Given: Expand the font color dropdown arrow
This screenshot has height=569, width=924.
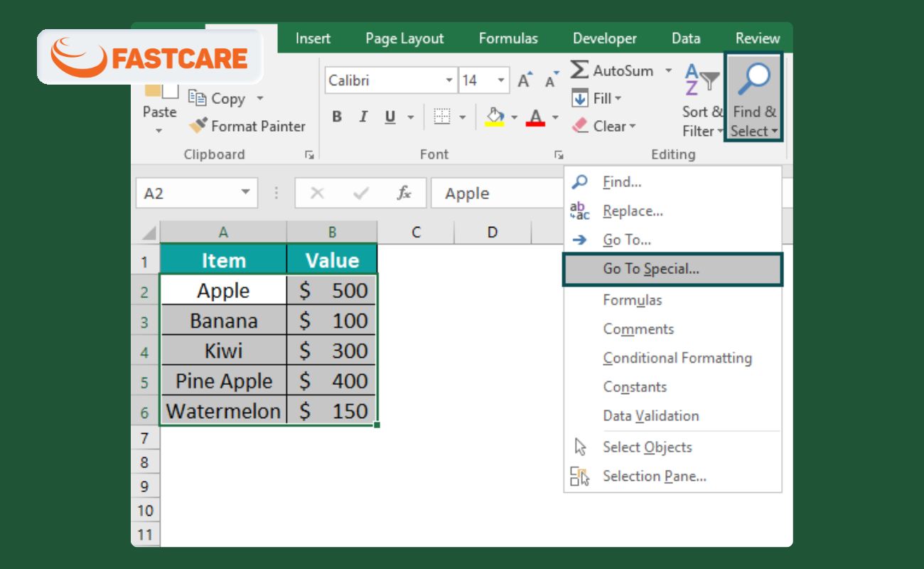Looking at the screenshot, I should tap(555, 117).
